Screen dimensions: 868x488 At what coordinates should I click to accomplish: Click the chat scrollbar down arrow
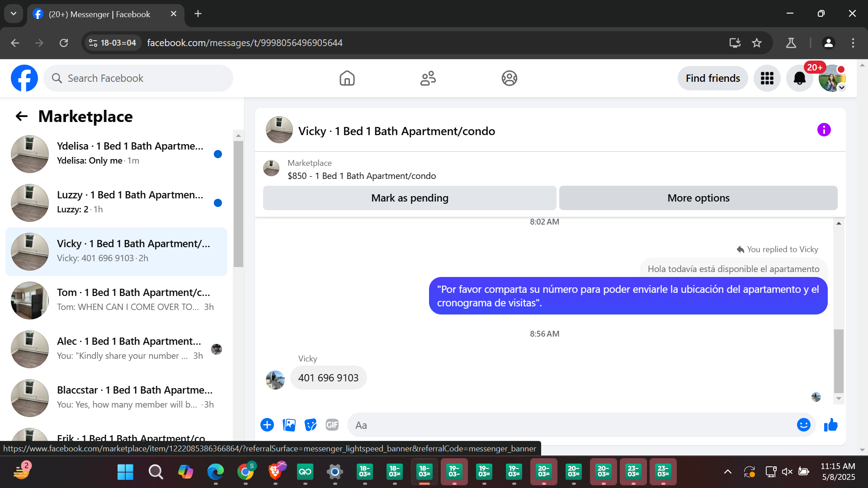pos(839,399)
